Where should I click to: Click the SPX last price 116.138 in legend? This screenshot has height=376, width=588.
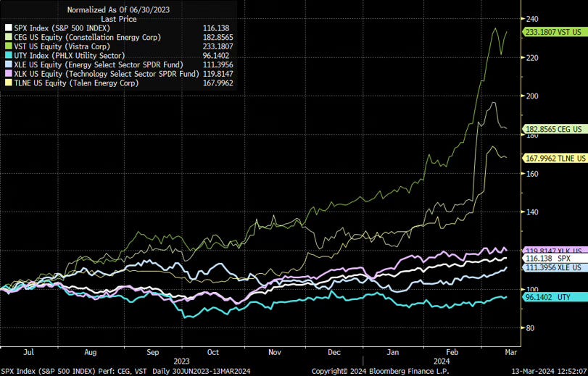216,28
